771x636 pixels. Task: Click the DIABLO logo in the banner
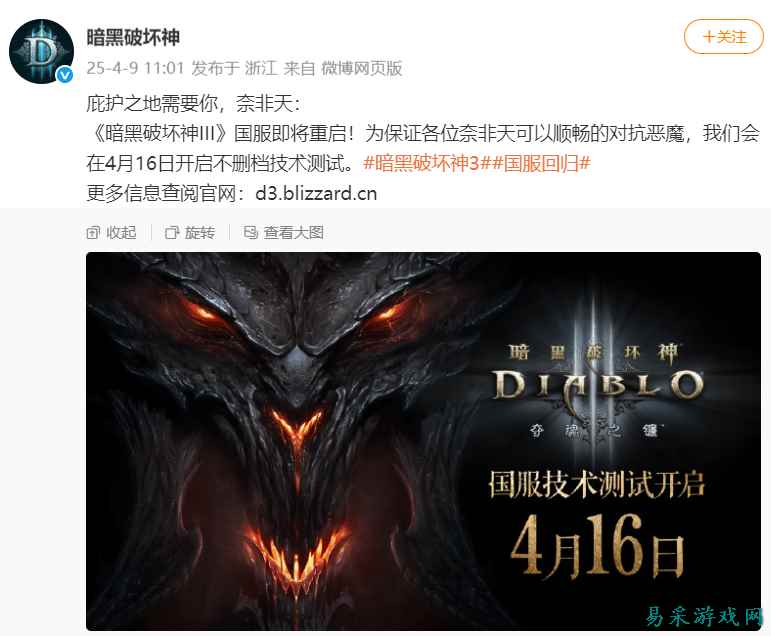point(597,385)
